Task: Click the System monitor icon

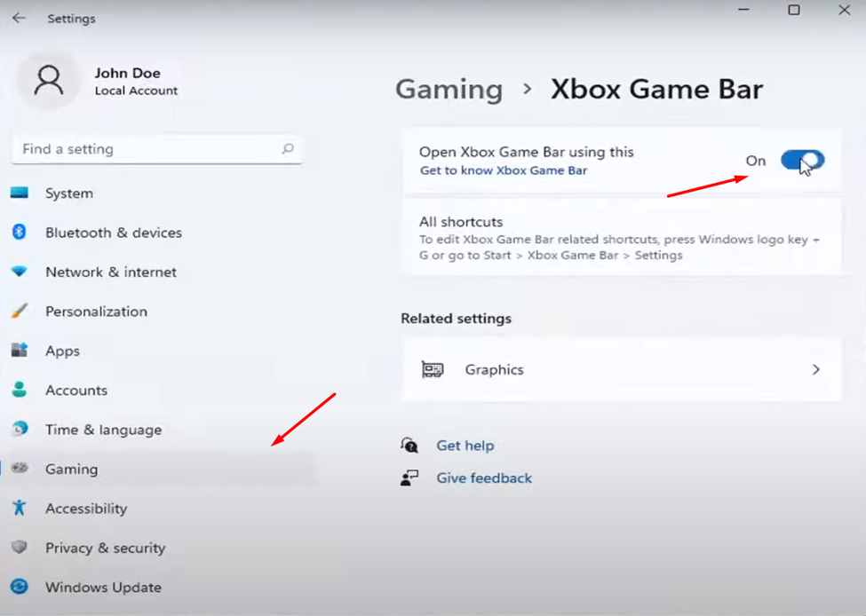Action: point(20,193)
